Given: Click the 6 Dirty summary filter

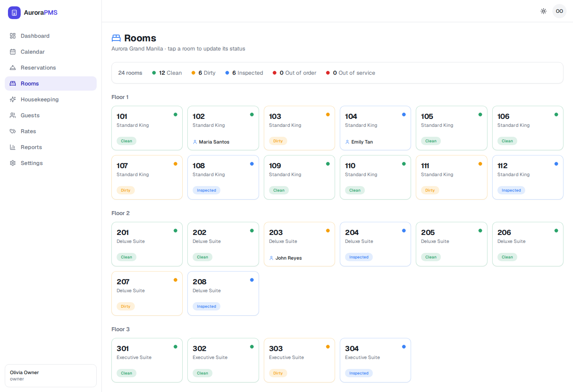Looking at the screenshot, I should click(203, 73).
